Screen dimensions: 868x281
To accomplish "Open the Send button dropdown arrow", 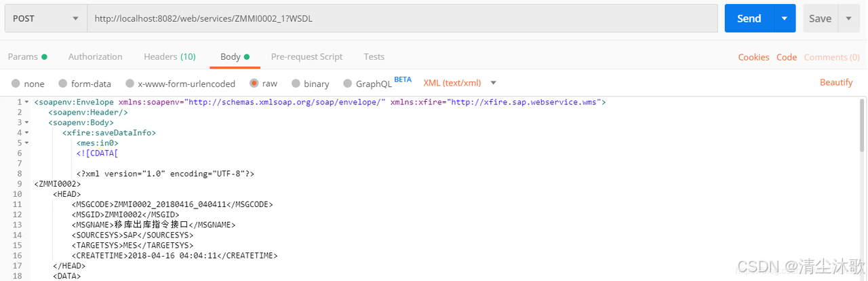I will tap(785, 18).
